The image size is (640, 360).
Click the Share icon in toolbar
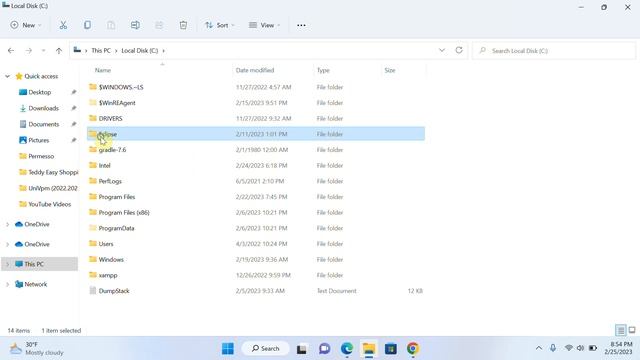(159, 25)
